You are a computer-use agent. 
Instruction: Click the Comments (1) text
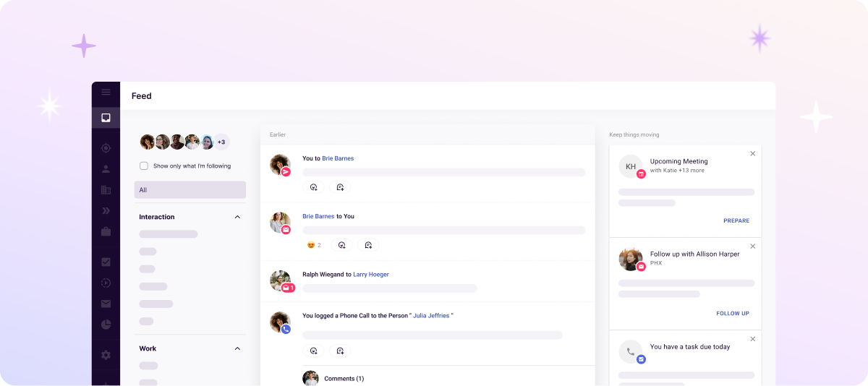(344, 378)
